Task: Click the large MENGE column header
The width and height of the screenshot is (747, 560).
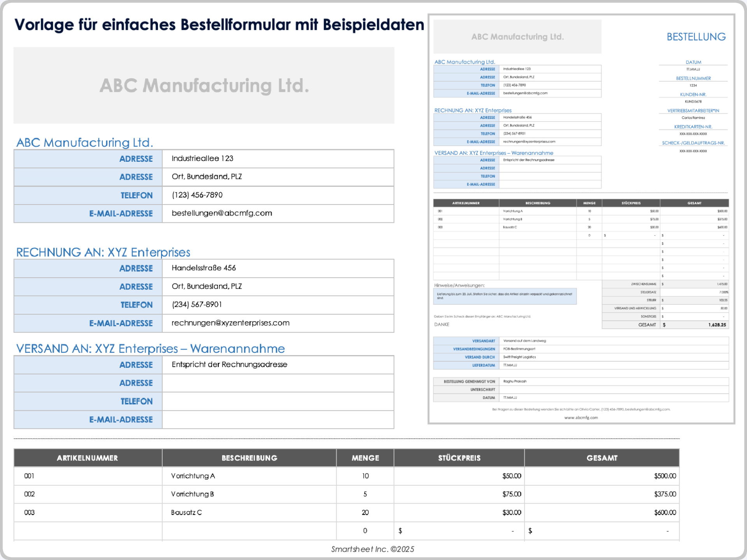Action: pos(365,458)
